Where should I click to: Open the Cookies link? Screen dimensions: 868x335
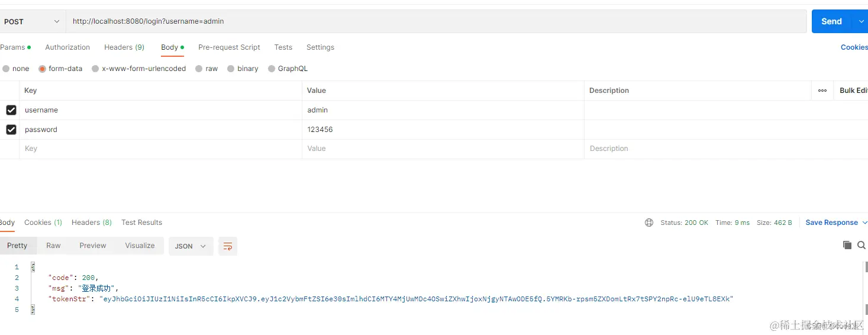(x=854, y=47)
